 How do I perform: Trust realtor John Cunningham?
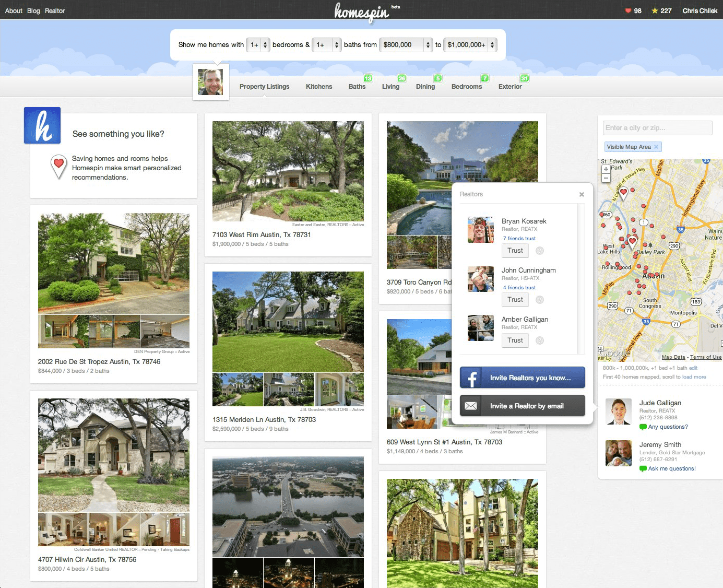click(x=515, y=300)
